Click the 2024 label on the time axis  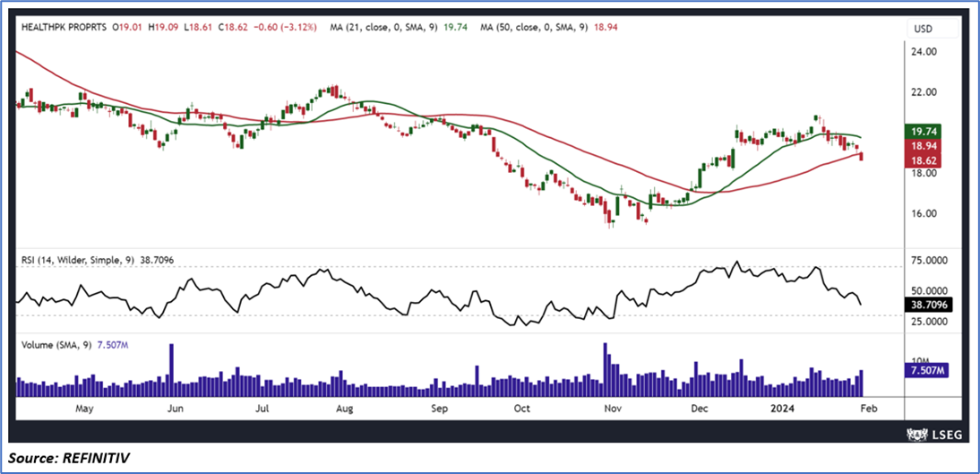[782, 409]
